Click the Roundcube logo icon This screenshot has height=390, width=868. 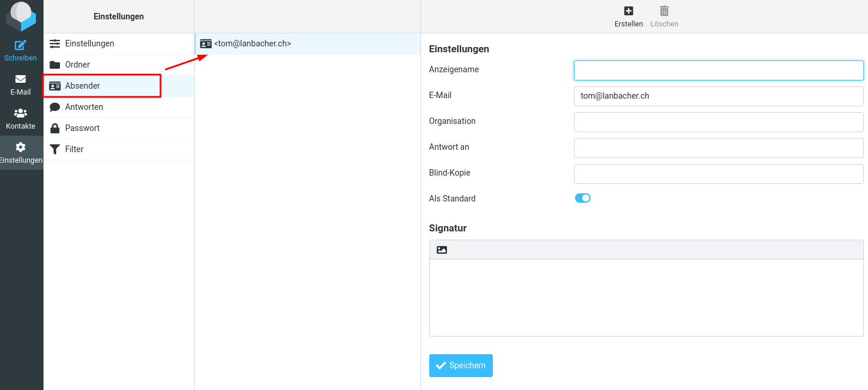point(21,16)
